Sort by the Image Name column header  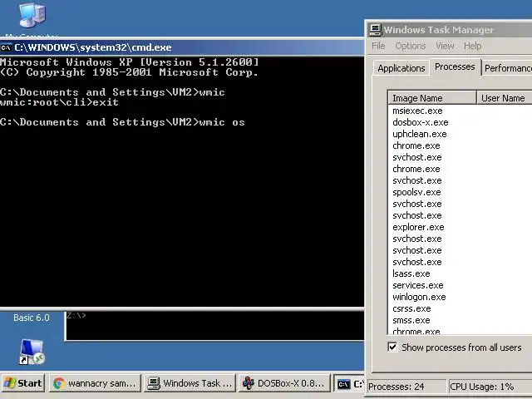point(432,98)
